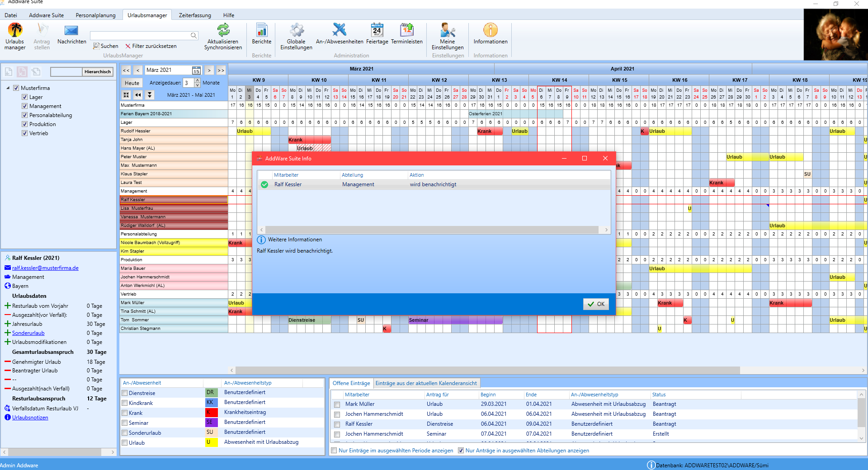Switch to Addware Suite tab
This screenshot has height=470, width=868.
pos(47,15)
